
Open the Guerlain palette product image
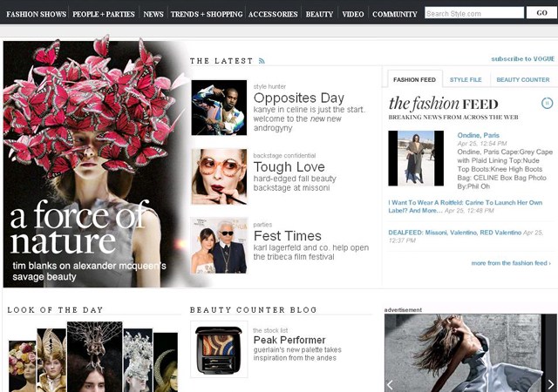pos(219,348)
